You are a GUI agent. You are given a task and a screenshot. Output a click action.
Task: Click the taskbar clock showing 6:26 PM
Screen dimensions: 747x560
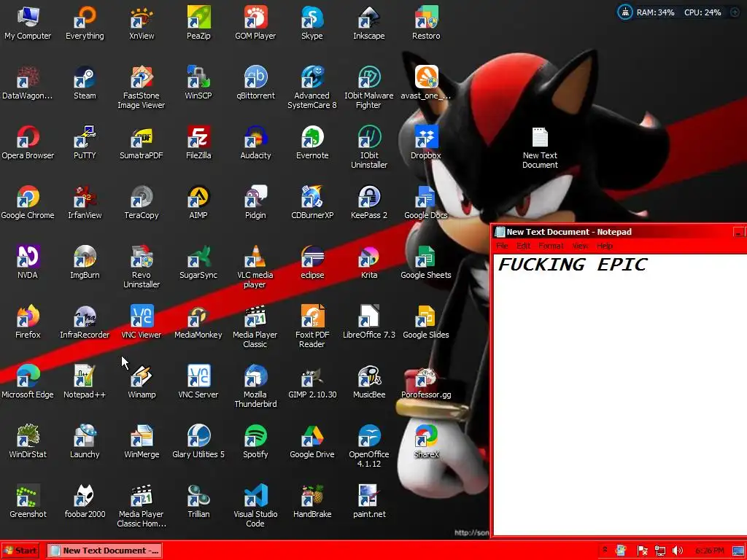[x=709, y=551]
